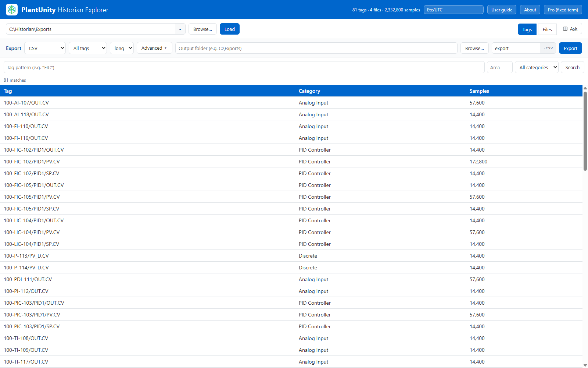The height and width of the screenshot is (368, 588).
Task: Select the 100-AI-107/OUT.CV tag row
Action: (291, 103)
